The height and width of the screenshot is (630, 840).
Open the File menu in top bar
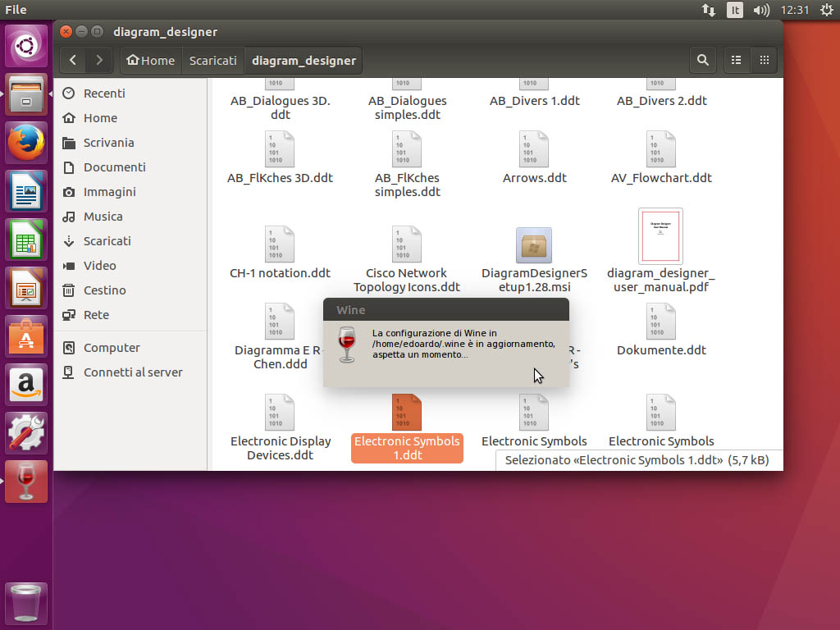16,10
